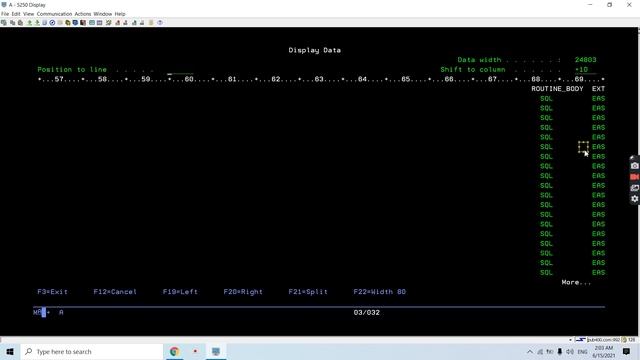This screenshot has height=360, width=640.
Task: Open the network icon in system tray
Action: pyautogui.click(x=540, y=351)
